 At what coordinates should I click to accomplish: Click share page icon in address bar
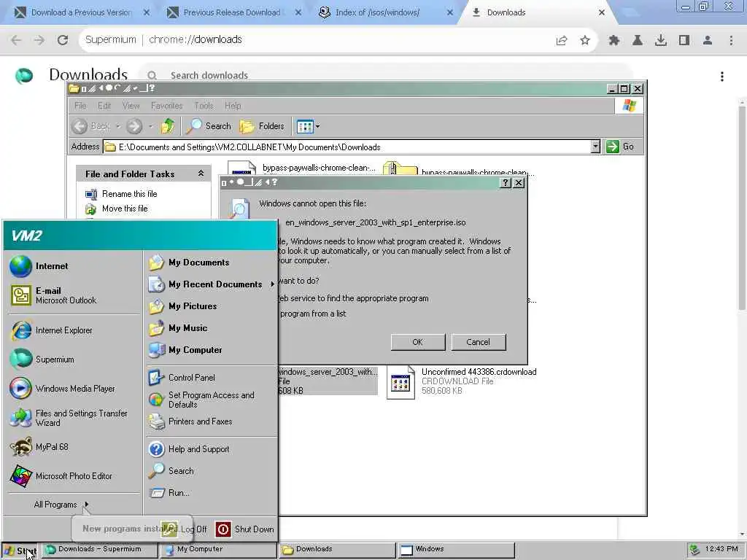tap(562, 41)
